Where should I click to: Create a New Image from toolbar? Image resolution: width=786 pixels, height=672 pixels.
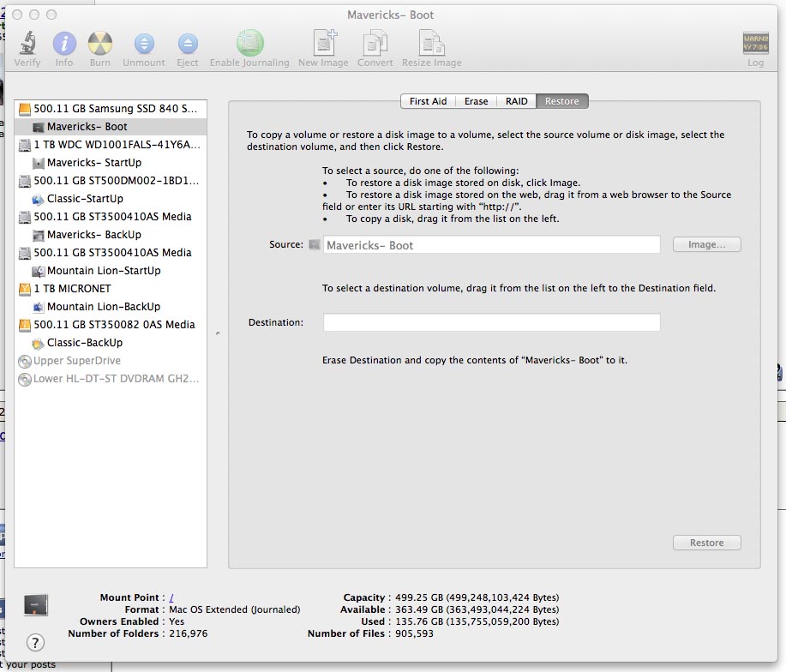[x=324, y=43]
